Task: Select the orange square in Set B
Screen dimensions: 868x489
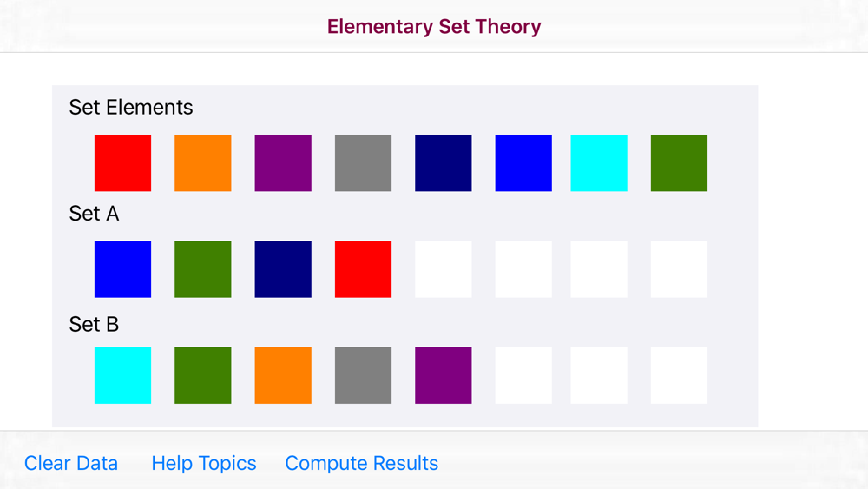Action: [283, 375]
